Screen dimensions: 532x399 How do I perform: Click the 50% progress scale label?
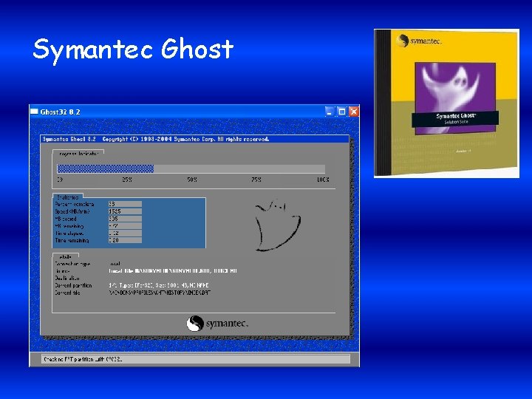tap(192, 180)
